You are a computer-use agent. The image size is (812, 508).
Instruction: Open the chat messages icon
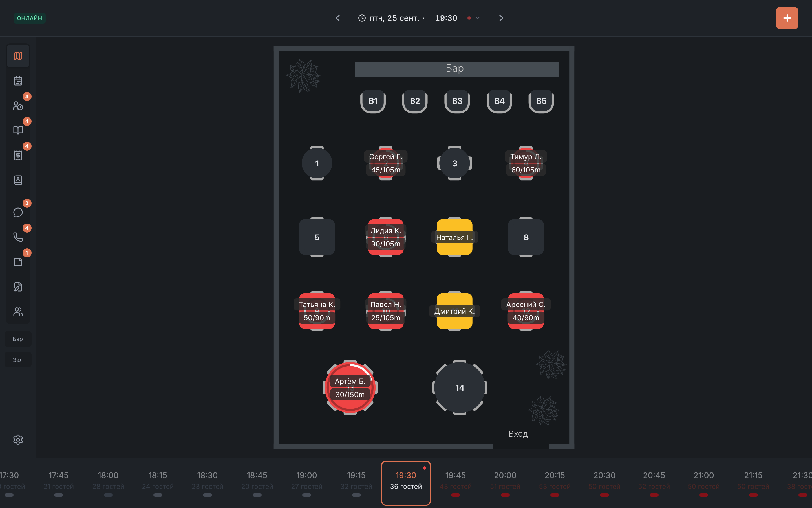coord(18,212)
